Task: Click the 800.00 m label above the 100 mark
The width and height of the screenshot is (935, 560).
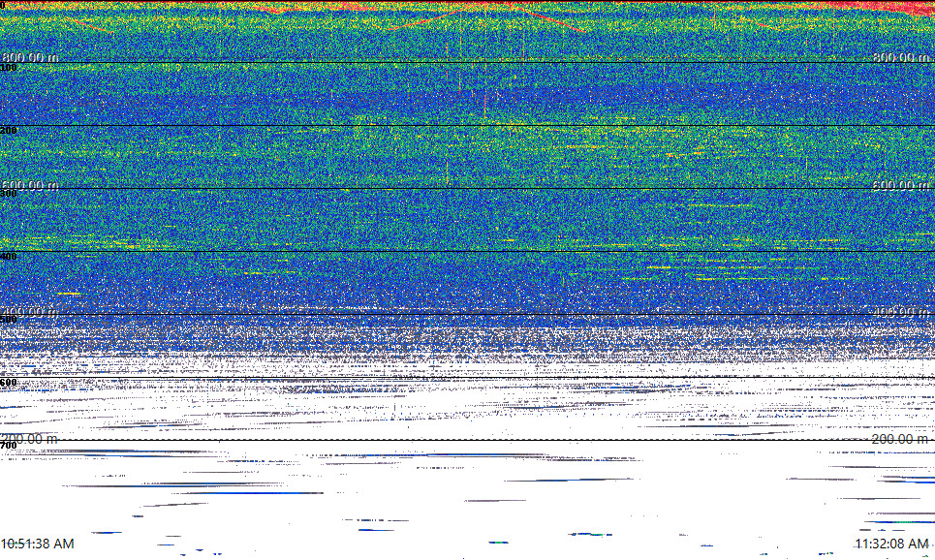Action: [30, 57]
